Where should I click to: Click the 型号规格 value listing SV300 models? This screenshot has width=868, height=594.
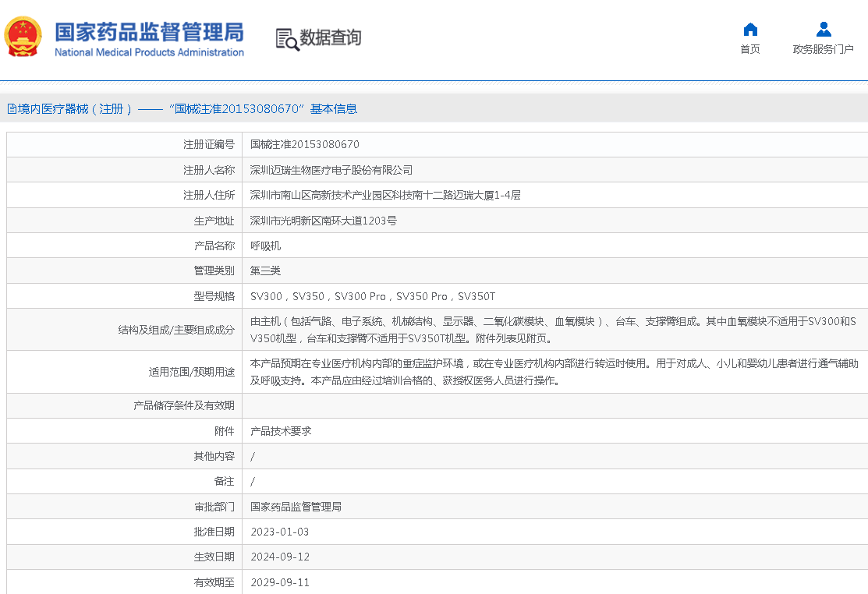pos(373,297)
